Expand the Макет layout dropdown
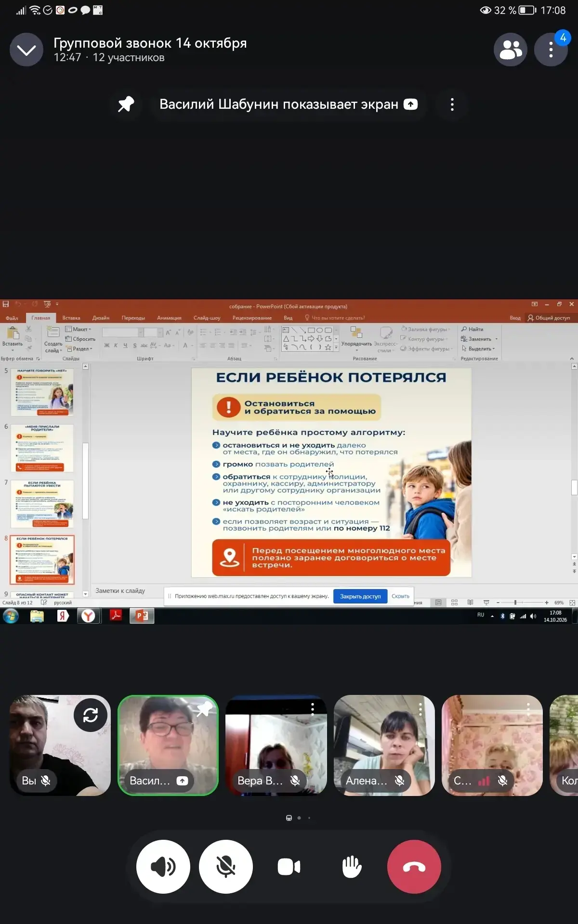Image resolution: width=578 pixels, height=924 pixels. (79, 329)
